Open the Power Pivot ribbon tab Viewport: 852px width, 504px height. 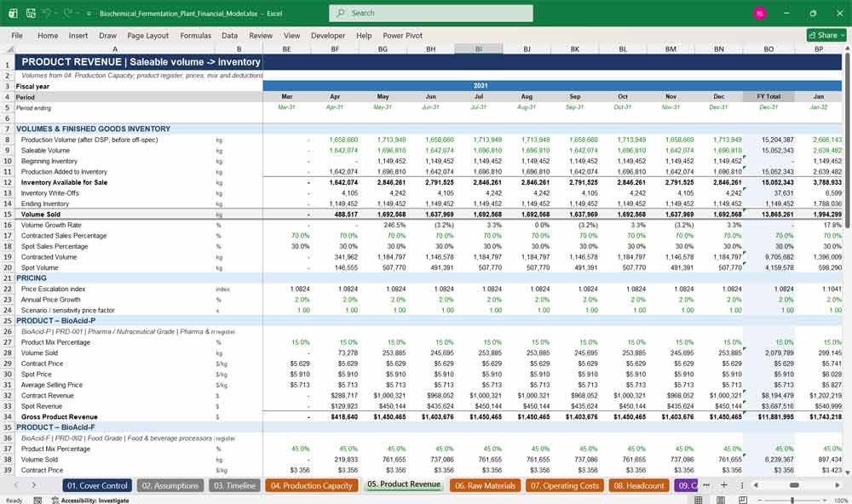point(403,35)
